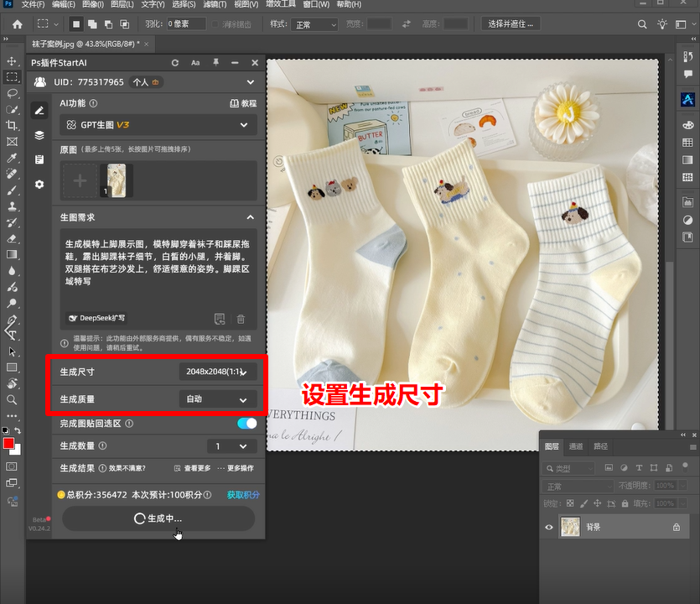The image size is (700, 604).
Task: Click the DeepSeek扩写 button
Action: click(96, 318)
